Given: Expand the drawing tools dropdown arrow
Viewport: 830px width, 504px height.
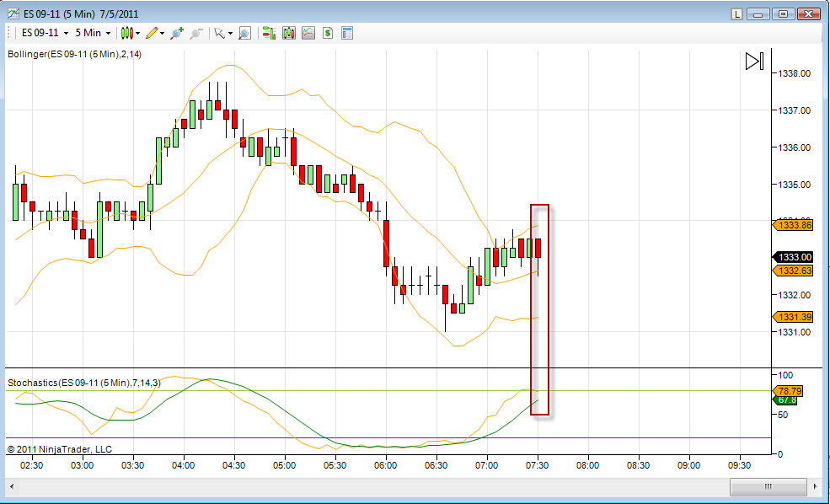Looking at the screenshot, I should point(162,34).
